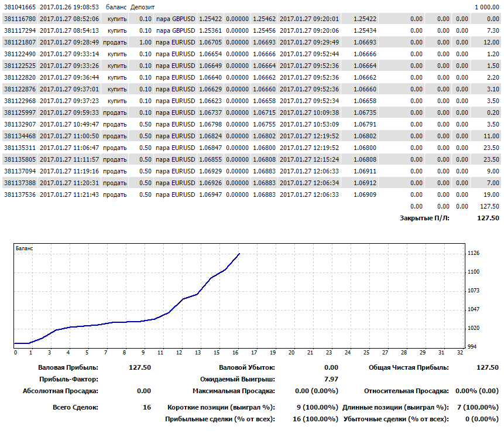Click close time 2017.01.27 12:15:24
Image resolution: width=504 pixels, height=433 pixels.
click(309, 159)
